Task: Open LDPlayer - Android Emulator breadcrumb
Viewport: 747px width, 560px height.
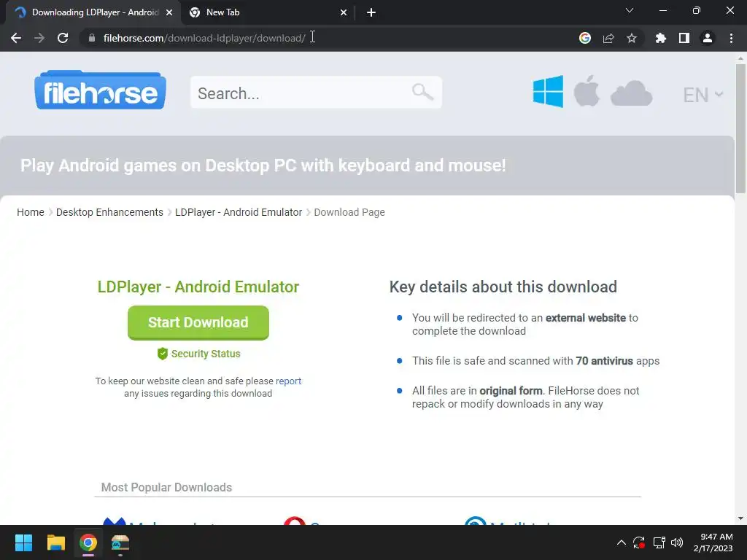Action: (x=239, y=212)
